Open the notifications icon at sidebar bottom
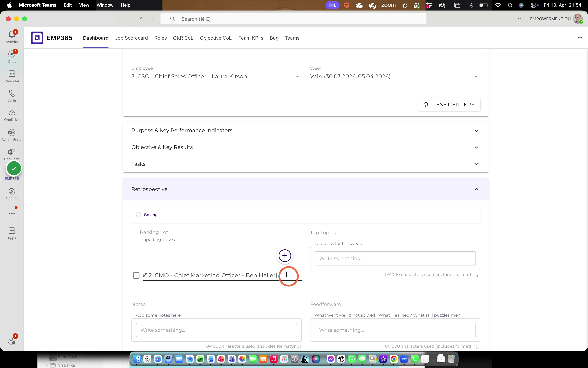Viewport: 588px width, 368px height. [x=12, y=340]
